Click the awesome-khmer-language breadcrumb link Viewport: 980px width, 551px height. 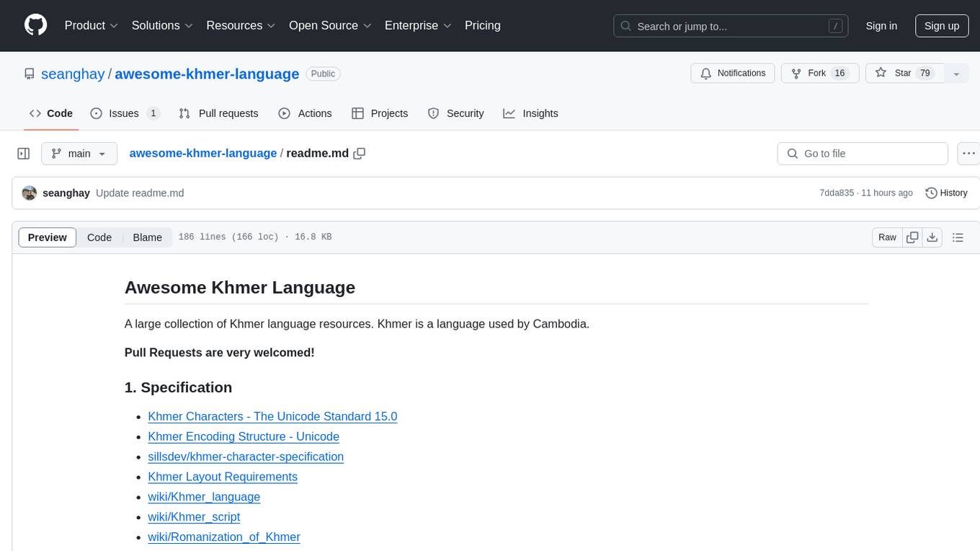tap(203, 154)
